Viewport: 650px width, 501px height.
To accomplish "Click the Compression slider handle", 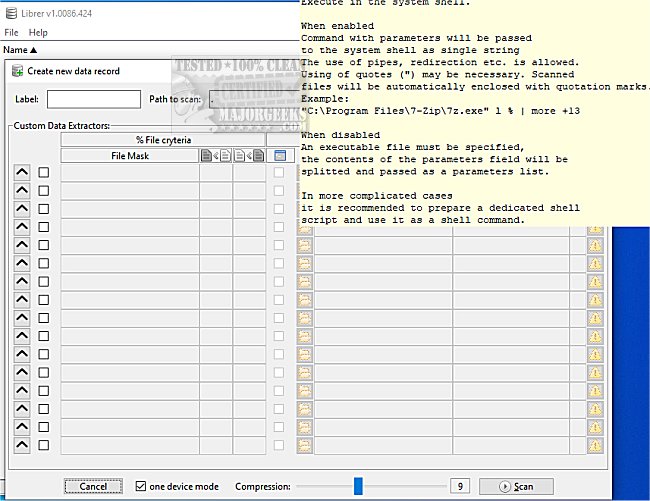I will point(358,486).
